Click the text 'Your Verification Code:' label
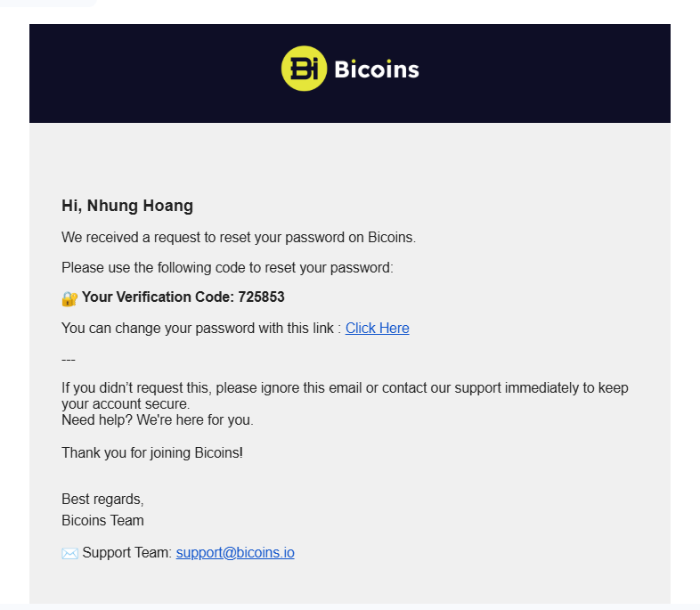 click(x=158, y=297)
